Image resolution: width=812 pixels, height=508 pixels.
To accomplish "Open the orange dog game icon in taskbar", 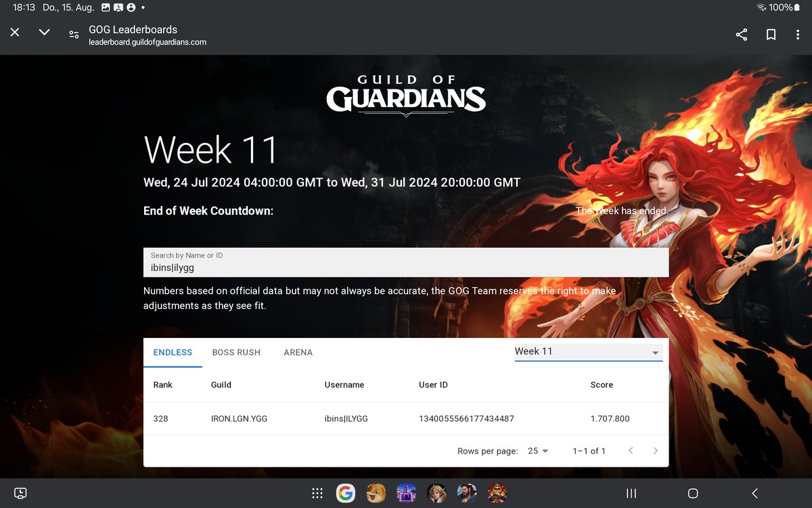I will click(376, 493).
